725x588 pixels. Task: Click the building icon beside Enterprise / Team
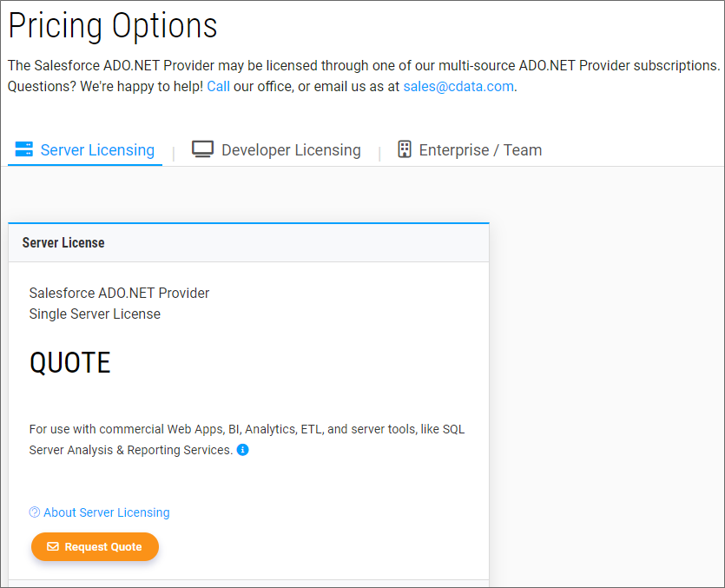coord(404,149)
